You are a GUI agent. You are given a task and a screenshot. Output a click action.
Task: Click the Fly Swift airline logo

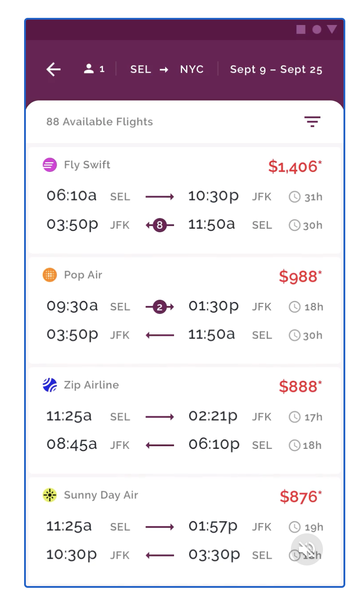[50, 165]
